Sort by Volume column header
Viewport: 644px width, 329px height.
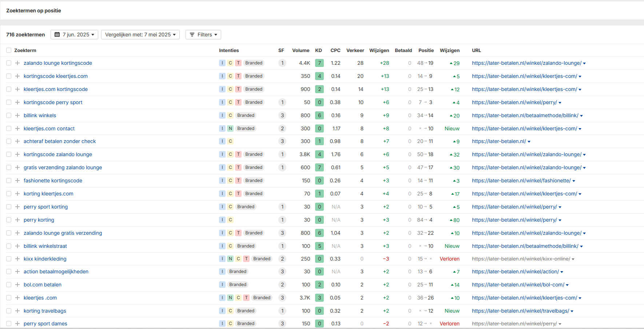point(301,51)
